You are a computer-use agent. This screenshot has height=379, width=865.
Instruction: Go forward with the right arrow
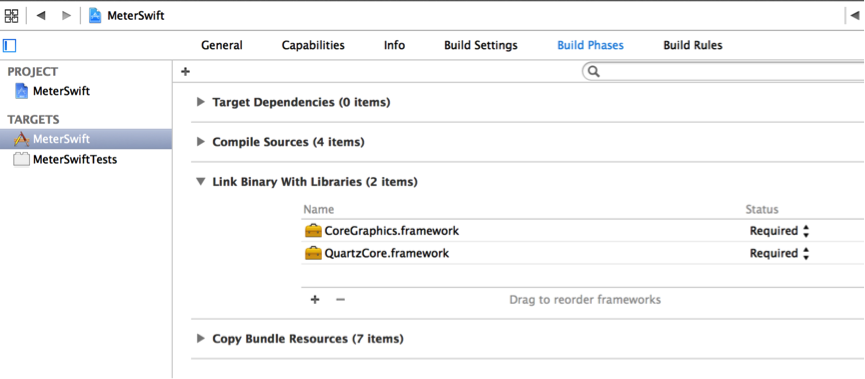[67, 15]
